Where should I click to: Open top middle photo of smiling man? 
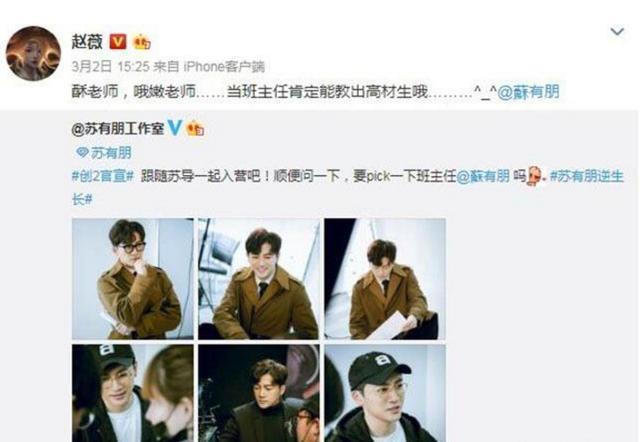259,279
